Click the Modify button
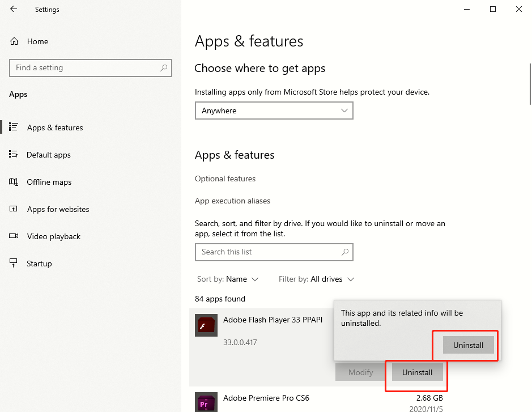Screen dimensions: 532x412 (361, 372)
